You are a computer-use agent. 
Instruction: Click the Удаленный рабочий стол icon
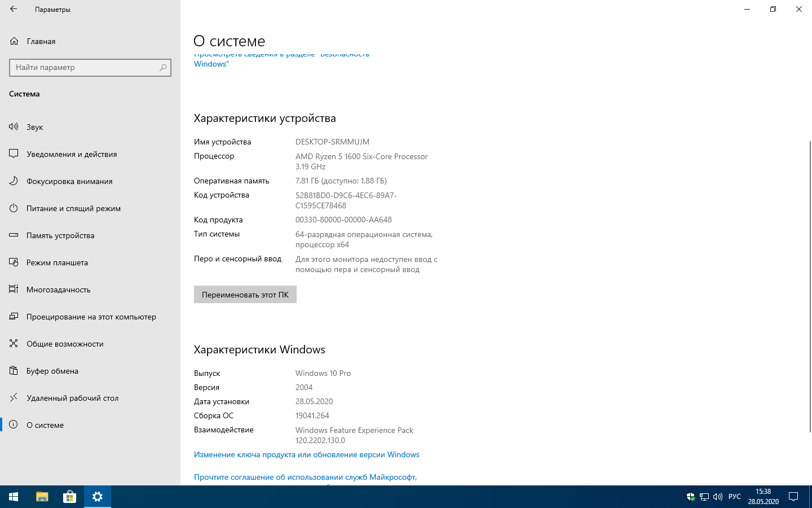[x=14, y=398]
